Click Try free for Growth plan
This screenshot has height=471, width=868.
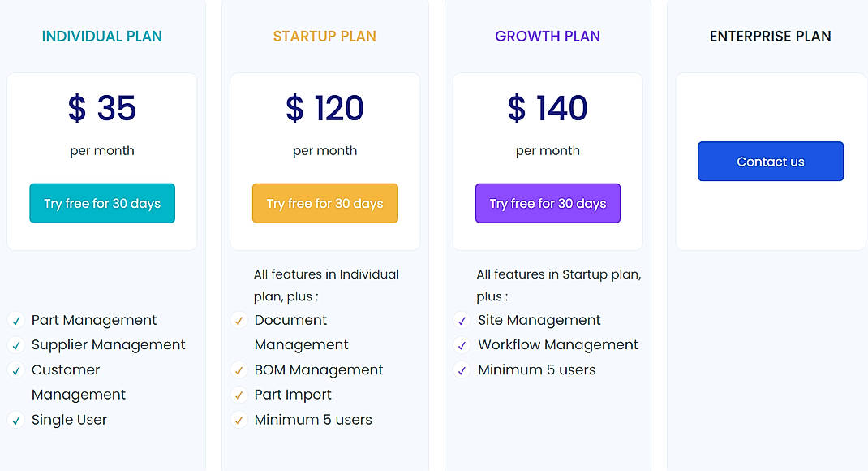[548, 203]
